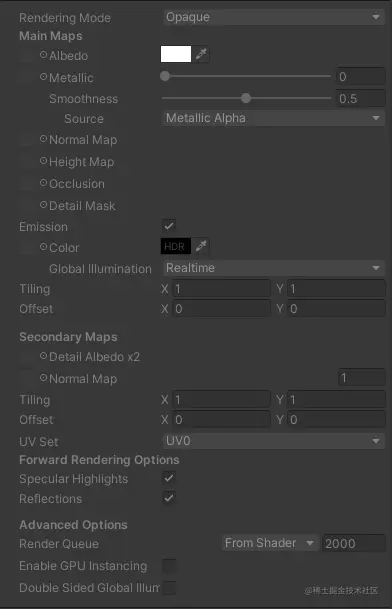The image size is (392, 609).
Task: Click the Albedo color eyedropper icon
Action: 201,54
